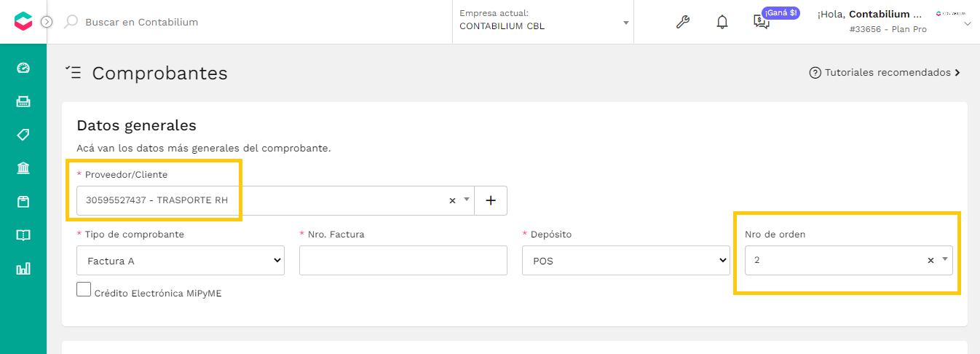Expand the sidebar with the arrow toggle
Image resolution: width=980 pixels, height=354 pixels.
click(x=47, y=22)
